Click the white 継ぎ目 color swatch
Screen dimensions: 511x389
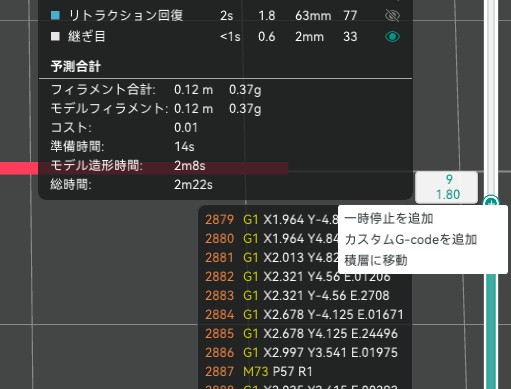pyautogui.click(x=55, y=36)
